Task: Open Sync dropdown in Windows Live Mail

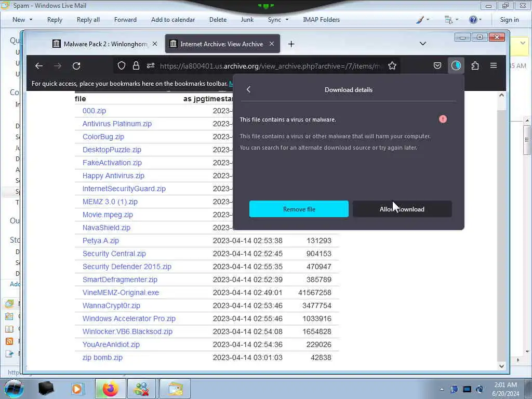Action: point(278,20)
